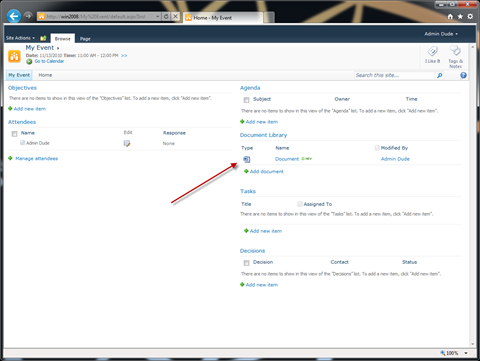Click the green Go to Calendar arrow icon
Screen dimensions: 480x361
click(x=29, y=61)
